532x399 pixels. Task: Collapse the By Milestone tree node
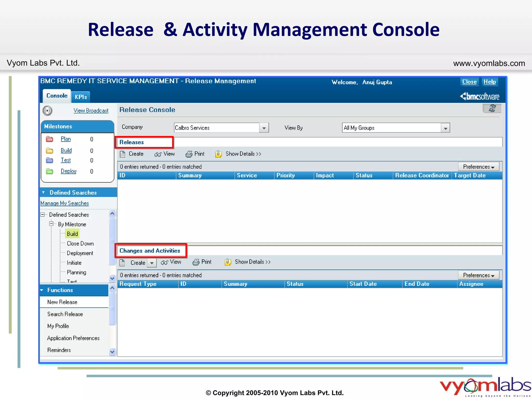[x=51, y=224]
